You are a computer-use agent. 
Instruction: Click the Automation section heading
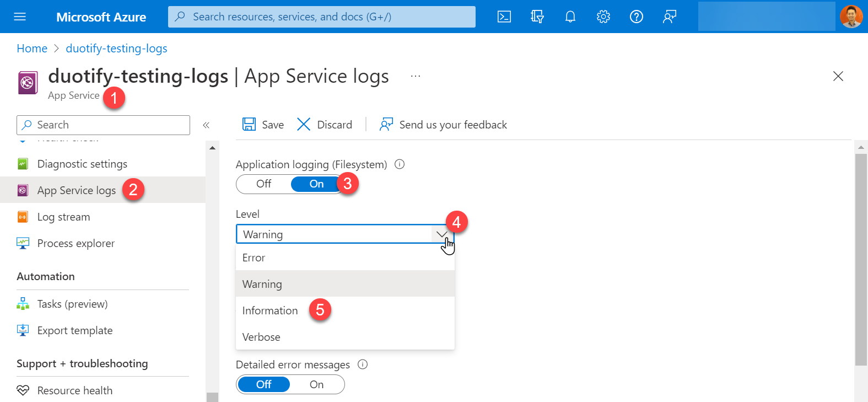pyautogui.click(x=46, y=276)
